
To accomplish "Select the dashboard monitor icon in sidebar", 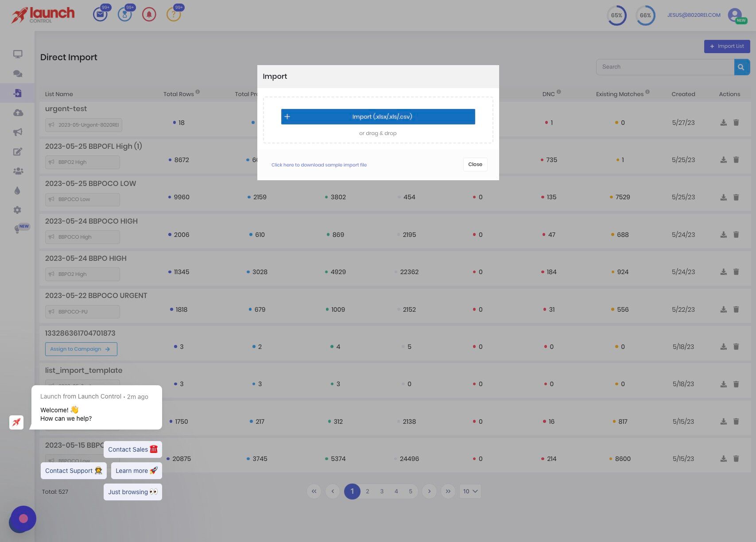I will coord(17,54).
